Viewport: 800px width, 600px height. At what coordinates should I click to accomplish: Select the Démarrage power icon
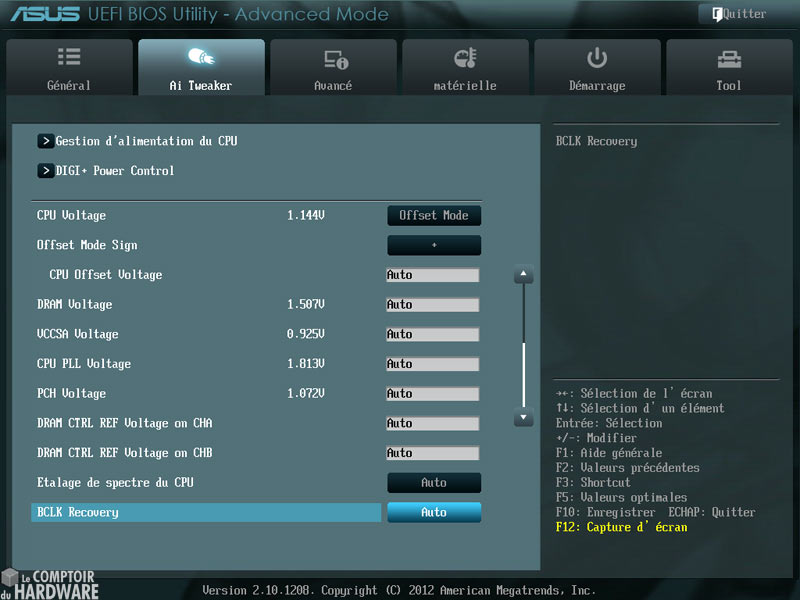tap(597, 57)
